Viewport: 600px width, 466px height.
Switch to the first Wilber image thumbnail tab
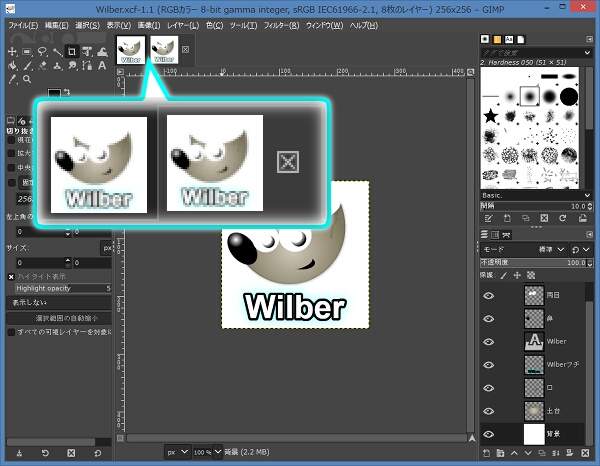[131, 48]
